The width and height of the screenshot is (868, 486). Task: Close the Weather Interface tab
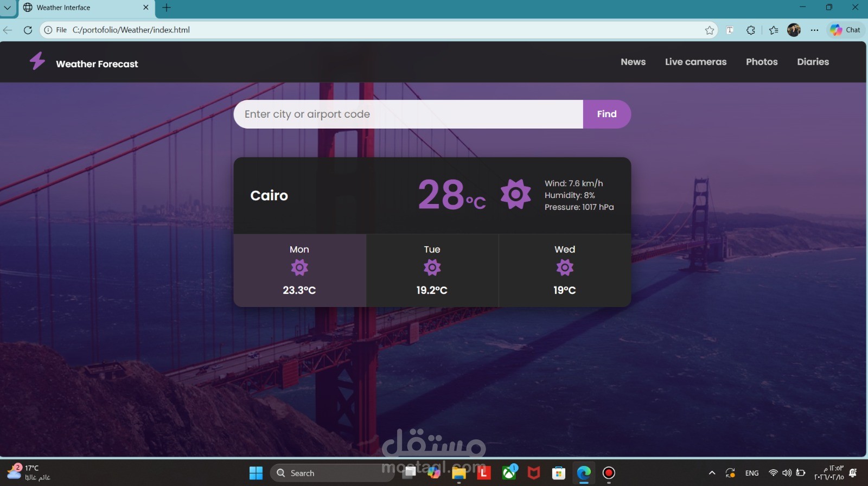145,8
